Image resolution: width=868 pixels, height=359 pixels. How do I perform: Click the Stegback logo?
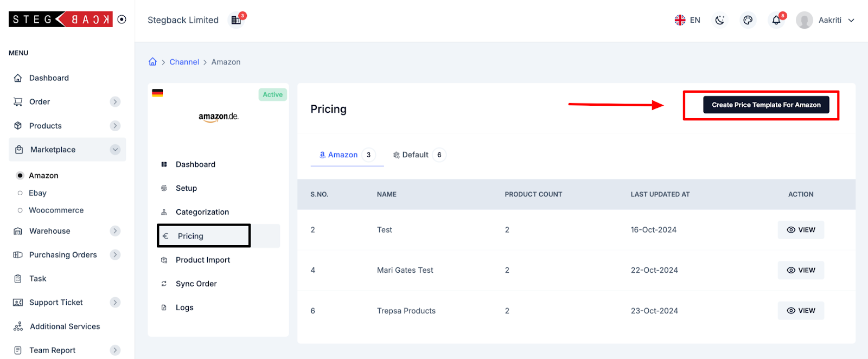[x=61, y=20]
